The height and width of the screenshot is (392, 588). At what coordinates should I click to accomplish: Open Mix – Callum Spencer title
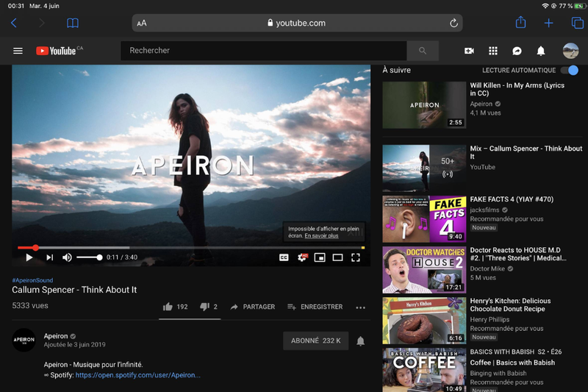coord(526,152)
